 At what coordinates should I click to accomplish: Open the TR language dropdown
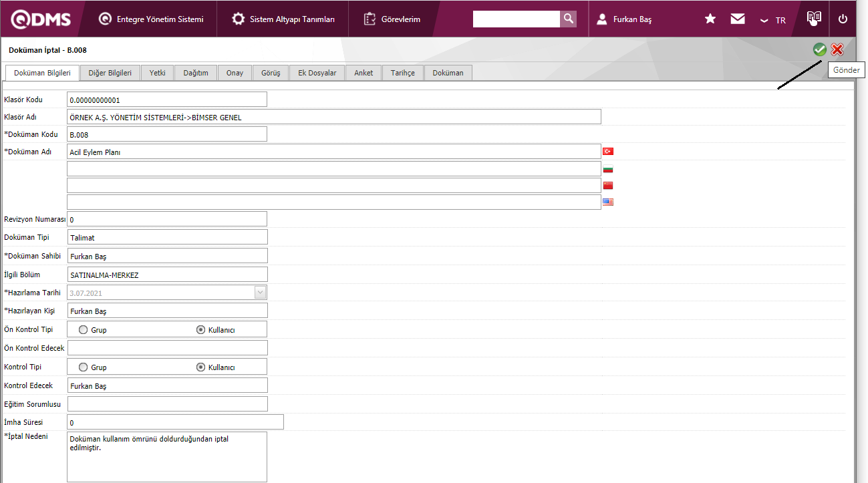coord(773,20)
